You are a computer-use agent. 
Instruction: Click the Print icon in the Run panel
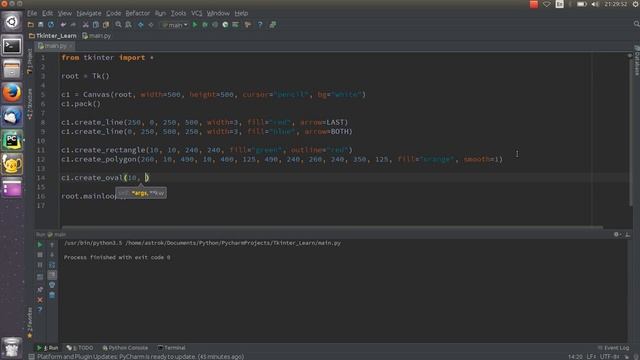pos(52,285)
